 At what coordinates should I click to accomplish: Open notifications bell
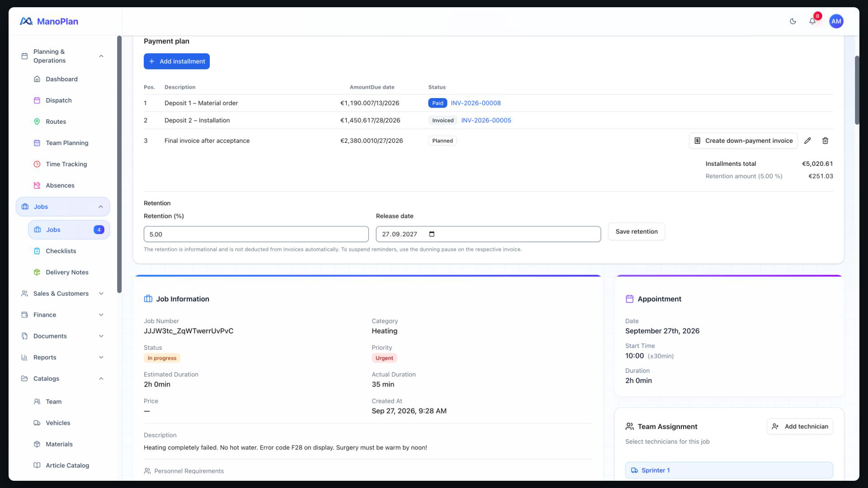(x=812, y=21)
